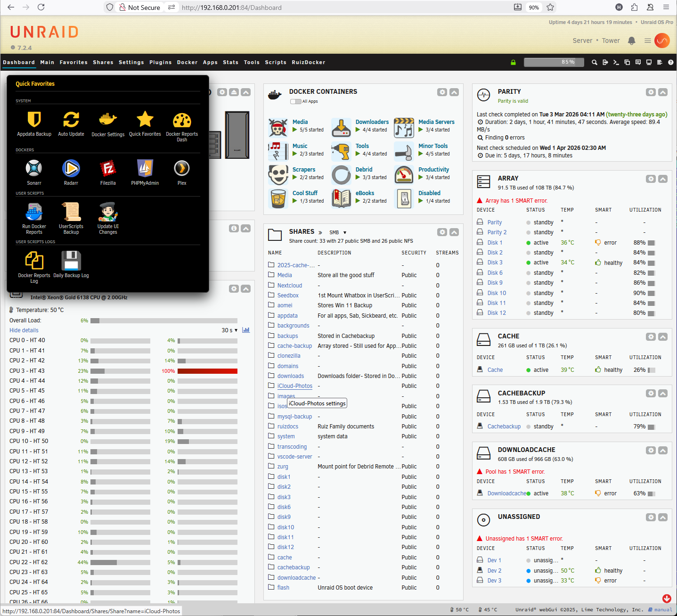Click the search magnifier in the navbar
This screenshot has width=677, height=616.
point(595,62)
